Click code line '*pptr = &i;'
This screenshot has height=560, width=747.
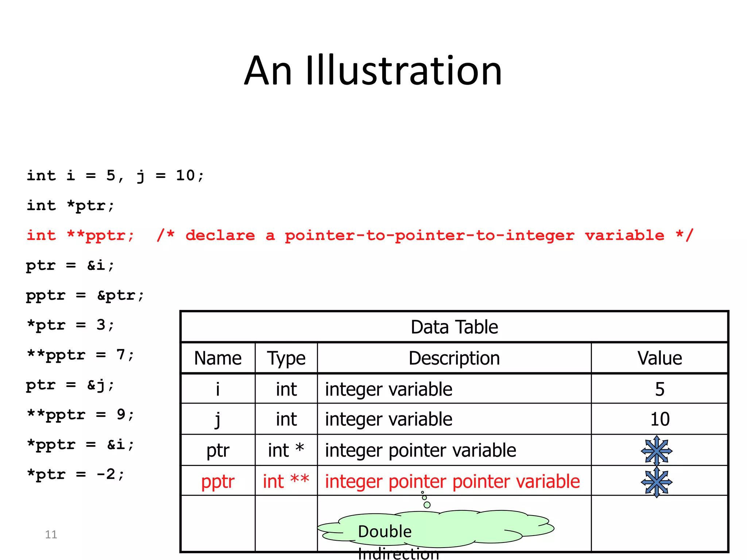click(81, 445)
